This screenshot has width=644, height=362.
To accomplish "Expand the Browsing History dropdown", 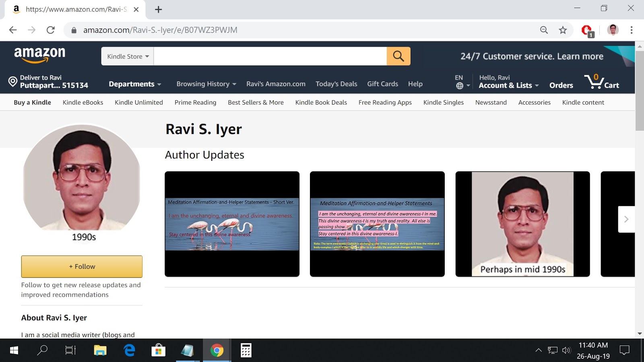I will point(206,84).
